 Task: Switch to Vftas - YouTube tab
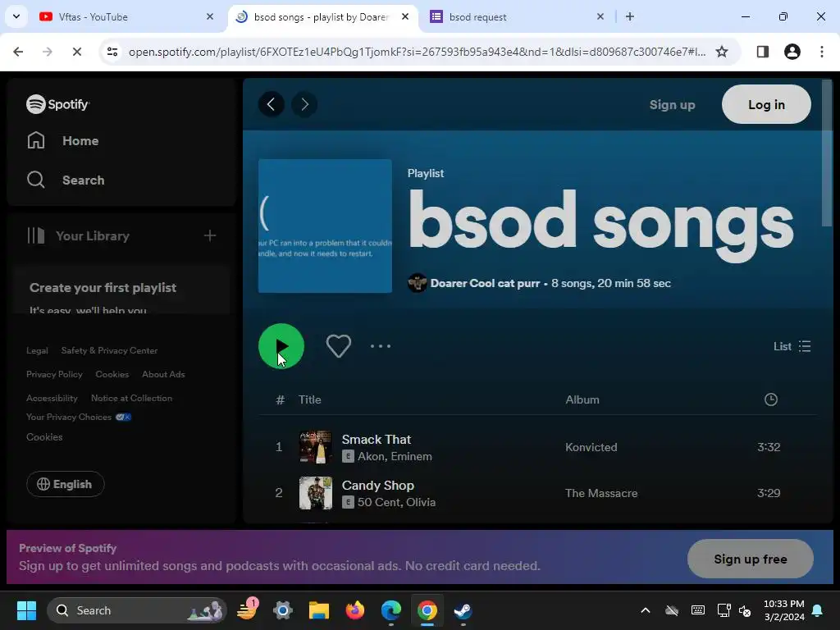(126, 16)
